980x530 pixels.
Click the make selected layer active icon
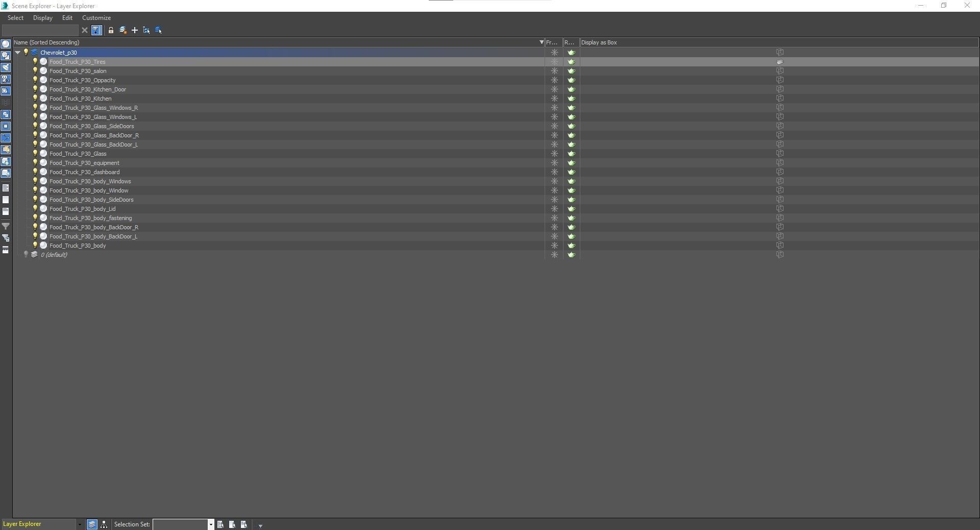coord(123,30)
